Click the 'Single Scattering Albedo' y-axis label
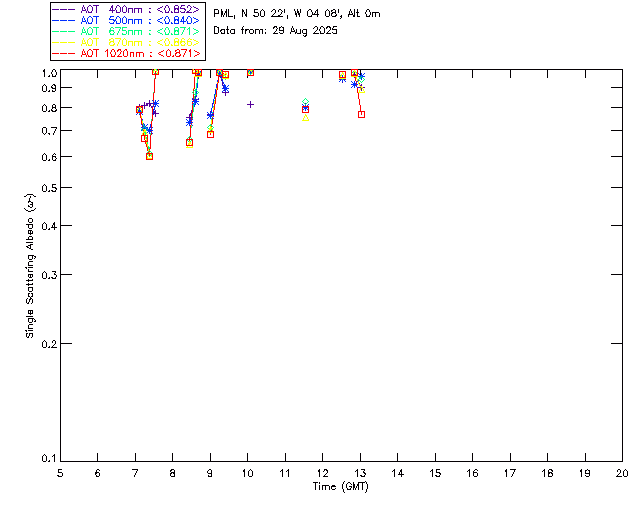 pyautogui.click(x=30, y=265)
